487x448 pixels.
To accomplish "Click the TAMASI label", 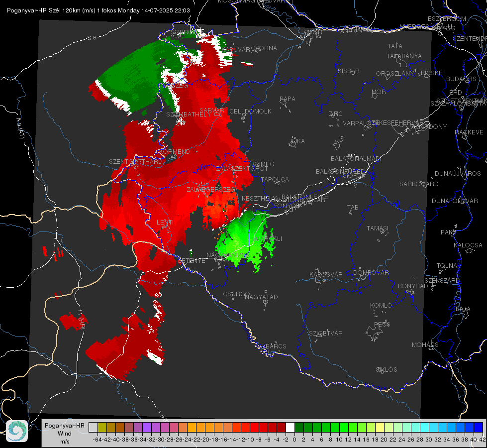I will pyautogui.click(x=378, y=228).
